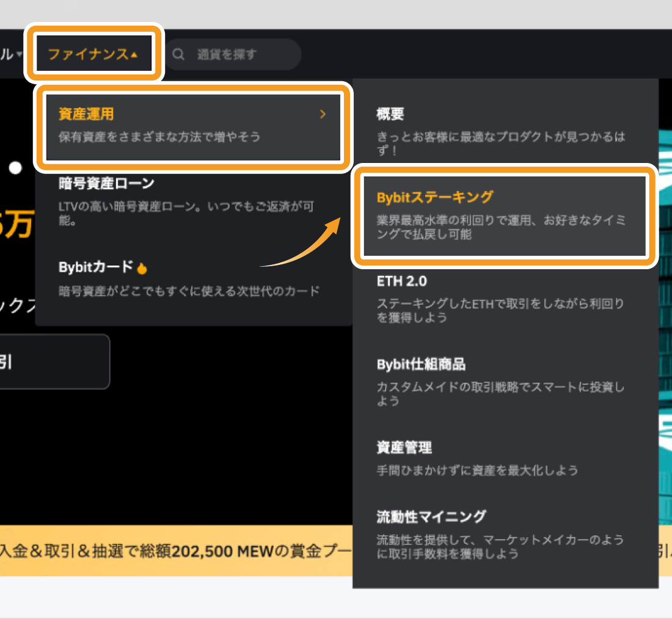
Task: Click the きっとお客様に最適なプロダクト description text
Action: 500,143
